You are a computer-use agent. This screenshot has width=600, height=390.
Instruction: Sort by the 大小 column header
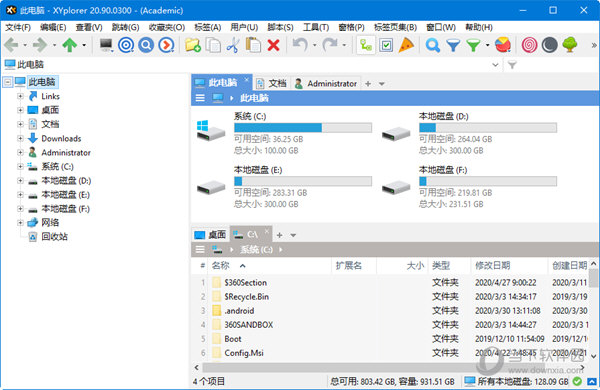click(415, 265)
